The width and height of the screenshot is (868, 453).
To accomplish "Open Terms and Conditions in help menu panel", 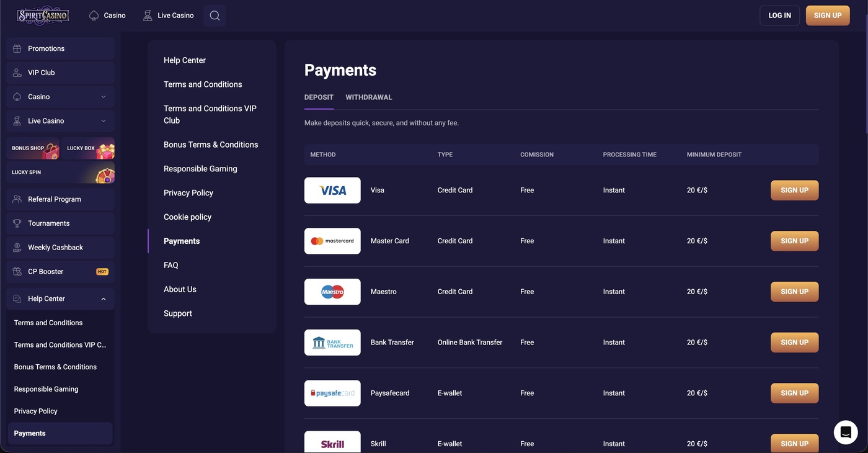I will click(203, 84).
